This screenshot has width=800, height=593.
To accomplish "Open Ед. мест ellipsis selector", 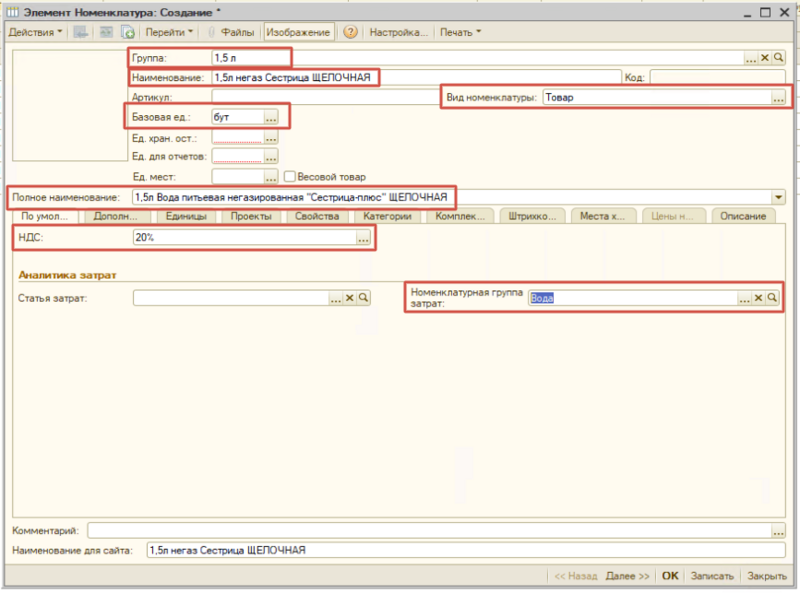I will tap(271, 177).
